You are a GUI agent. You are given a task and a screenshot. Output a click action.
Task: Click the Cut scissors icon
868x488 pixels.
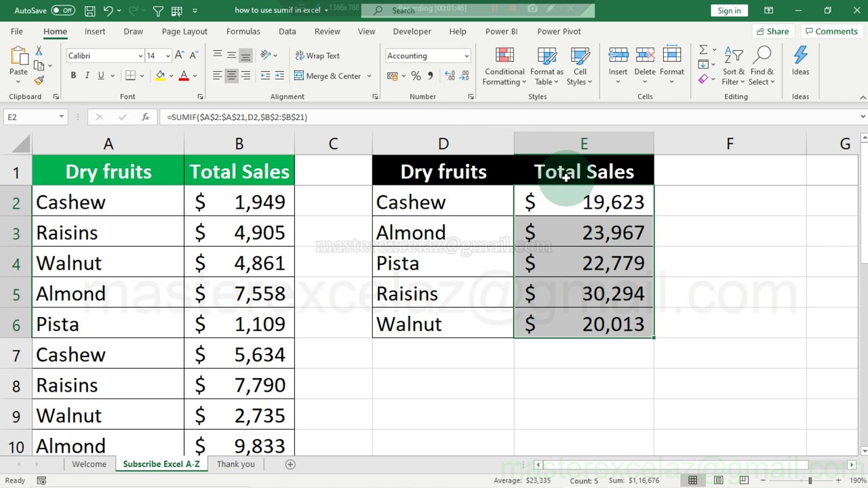[x=39, y=52]
